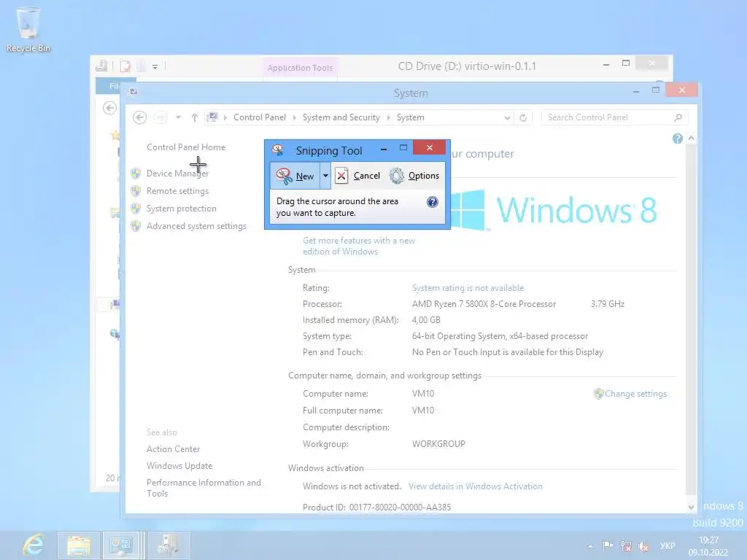Refresh the System window
The image size is (747, 560).
(x=523, y=117)
